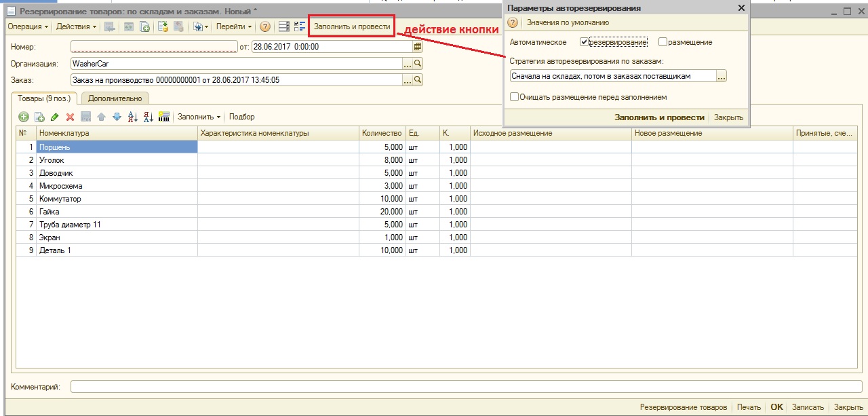The image size is (868, 416).
Task: Click the red delete row icon
Action: click(x=70, y=117)
